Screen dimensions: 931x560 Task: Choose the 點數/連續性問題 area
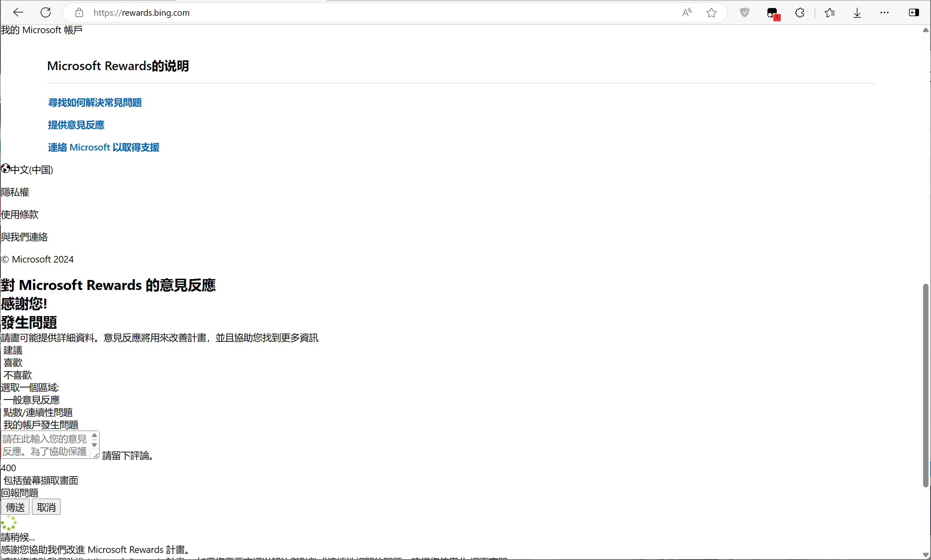click(38, 413)
